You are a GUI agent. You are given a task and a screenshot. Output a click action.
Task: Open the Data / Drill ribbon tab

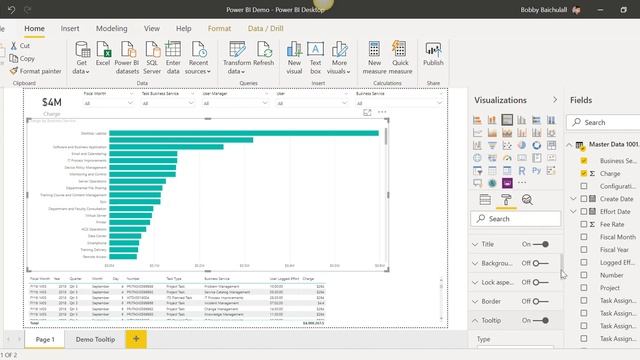point(265,29)
